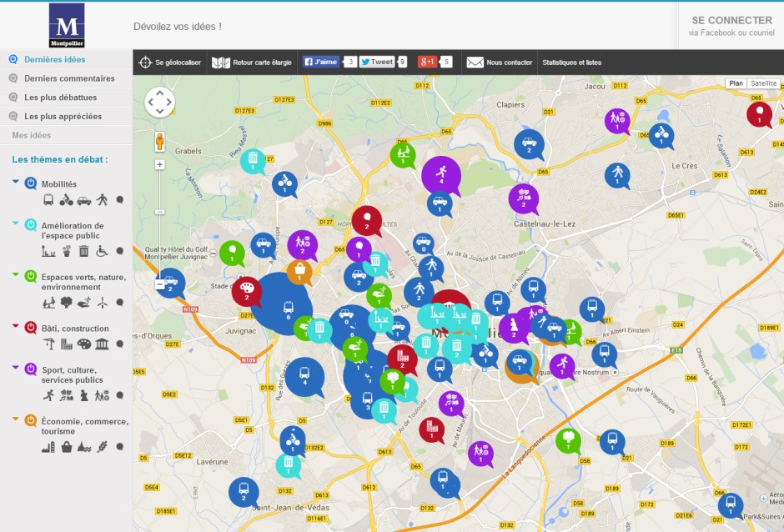Toggle the Espaces verts theme on/off
The width and height of the screenshot is (784, 532).
pyautogui.click(x=31, y=276)
